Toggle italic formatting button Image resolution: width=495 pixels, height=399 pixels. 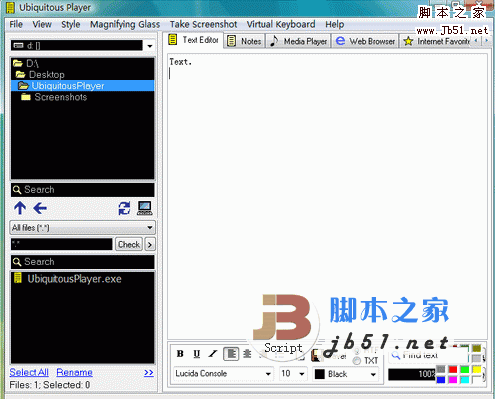click(x=213, y=354)
